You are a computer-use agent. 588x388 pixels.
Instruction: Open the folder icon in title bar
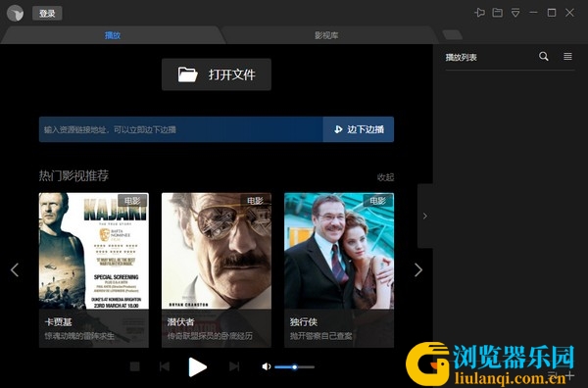click(498, 13)
